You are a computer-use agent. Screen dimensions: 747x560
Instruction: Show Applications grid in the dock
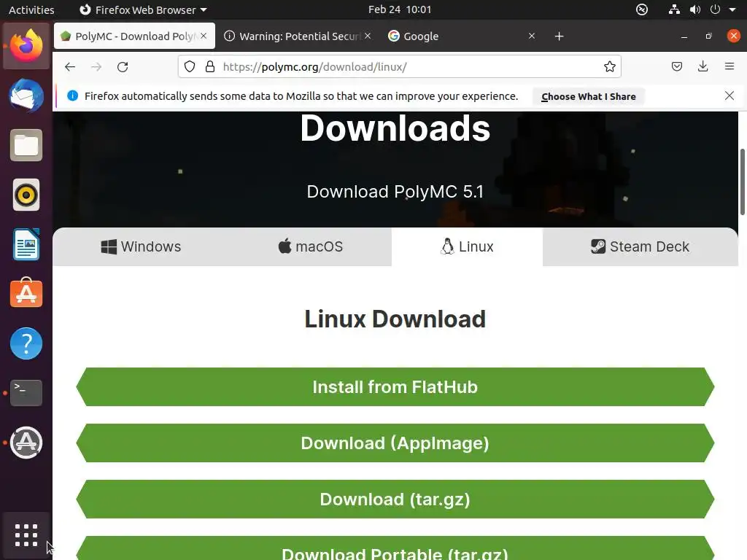26,535
